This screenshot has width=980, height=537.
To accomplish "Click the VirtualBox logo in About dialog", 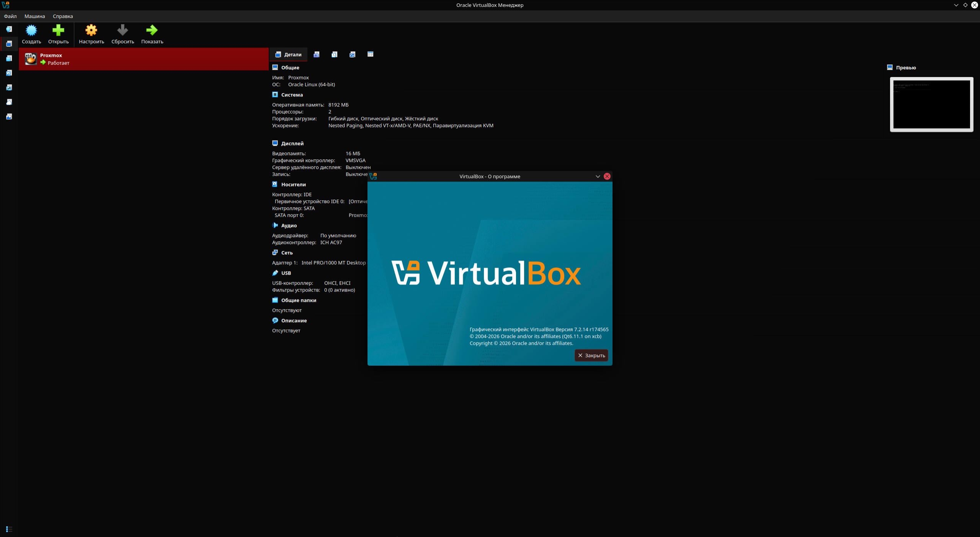I will point(486,273).
